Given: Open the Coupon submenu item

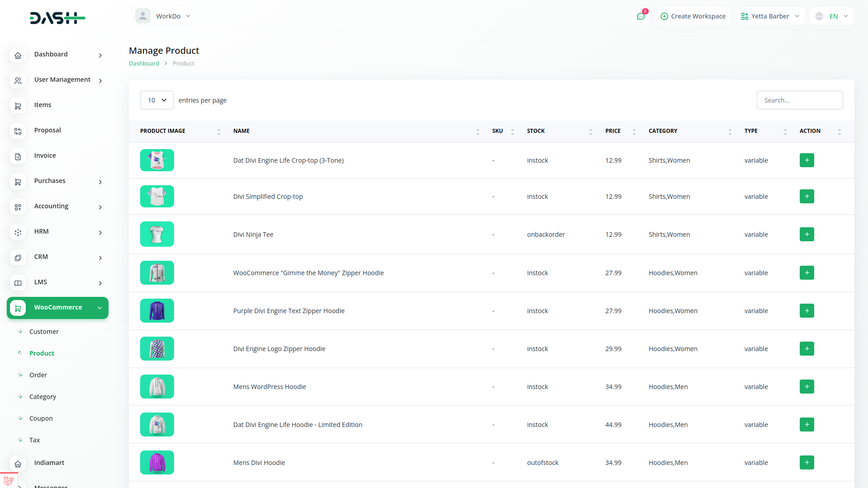Looking at the screenshot, I should coord(41,418).
